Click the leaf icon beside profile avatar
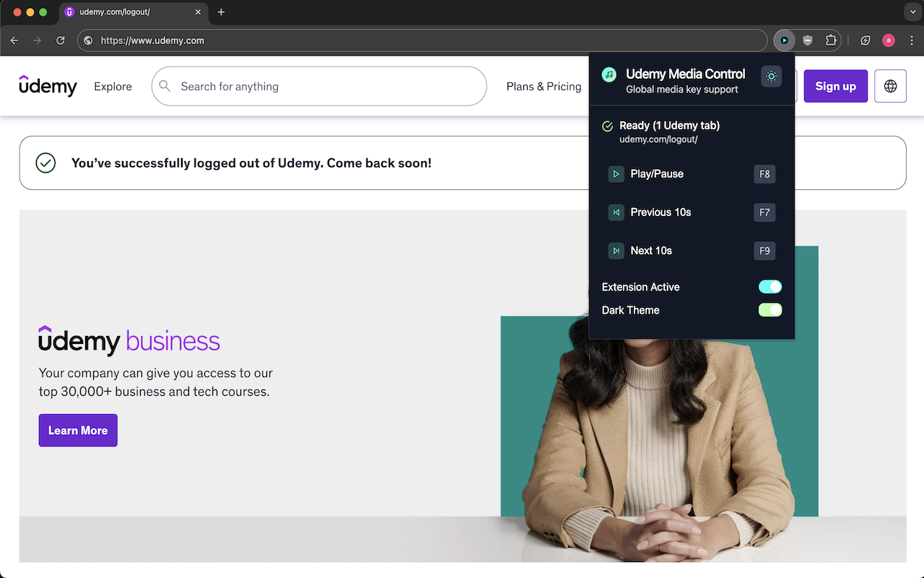 866,40
